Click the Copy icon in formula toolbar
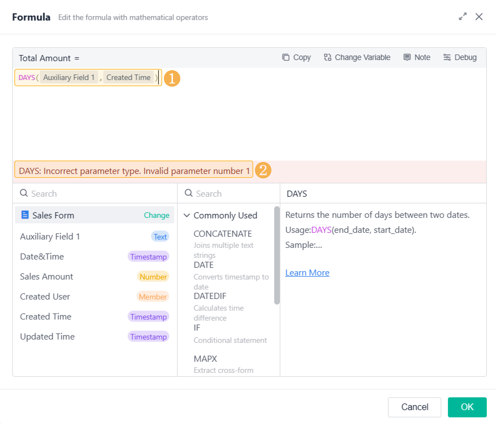The height and width of the screenshot is (424, 504). (x=285, y=57)
